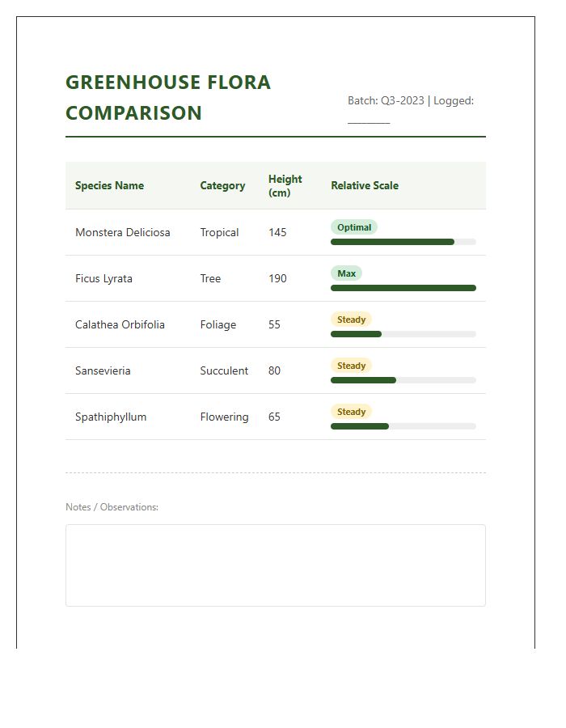Click the Species Name column header
Screen dimensions: 566x728
point(109,185)
